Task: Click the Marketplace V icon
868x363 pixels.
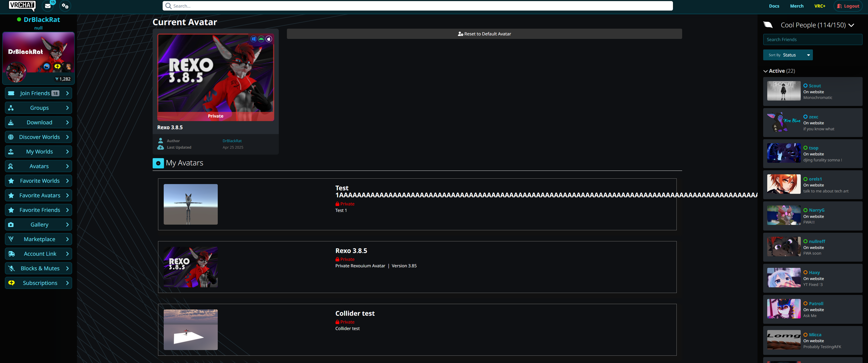Action: (11, 239)
